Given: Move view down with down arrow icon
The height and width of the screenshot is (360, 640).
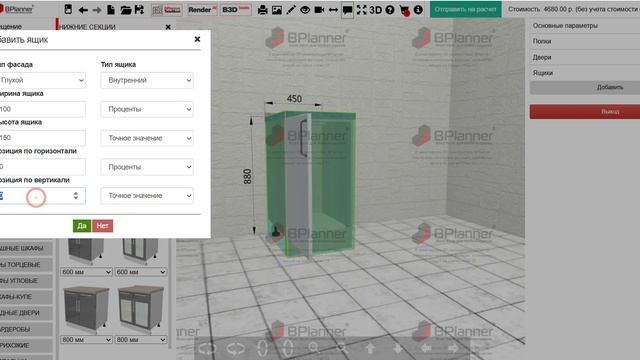Looking at the screenshot, I should (398, 348).
